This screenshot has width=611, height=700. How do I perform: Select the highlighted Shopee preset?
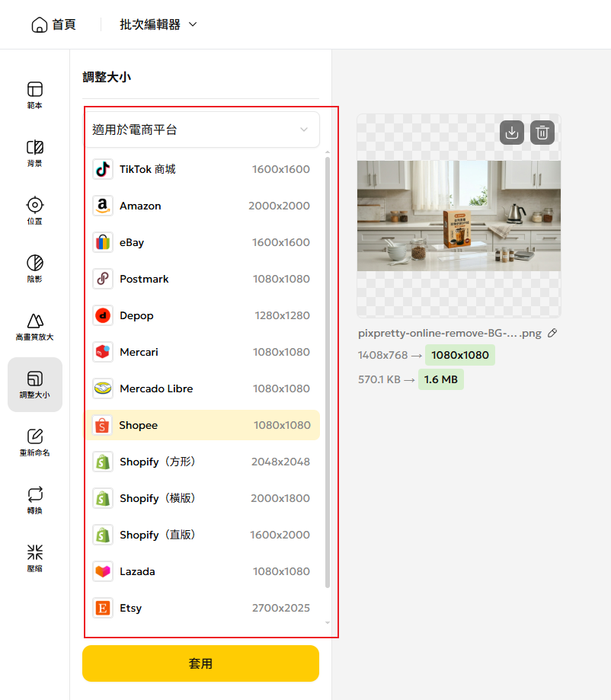pyautogui.click(x=202, y=425)
